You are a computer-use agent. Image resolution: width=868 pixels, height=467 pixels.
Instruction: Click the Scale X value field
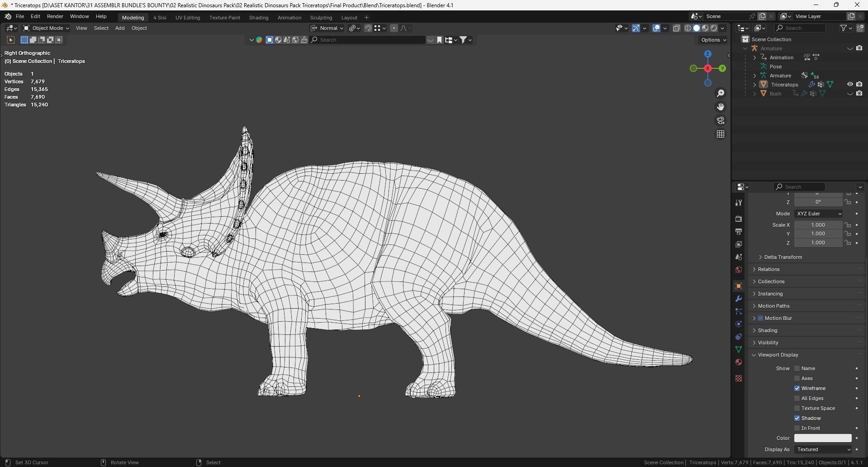point(818,225)
